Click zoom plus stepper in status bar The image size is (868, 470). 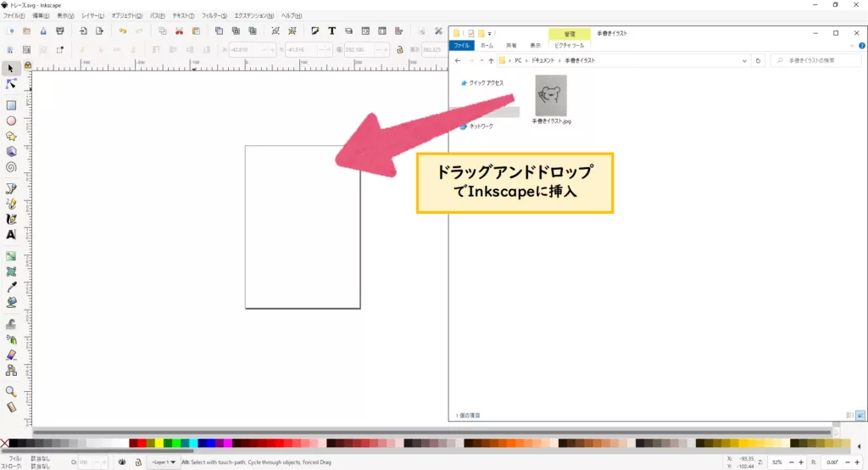(x=800, y=462)
